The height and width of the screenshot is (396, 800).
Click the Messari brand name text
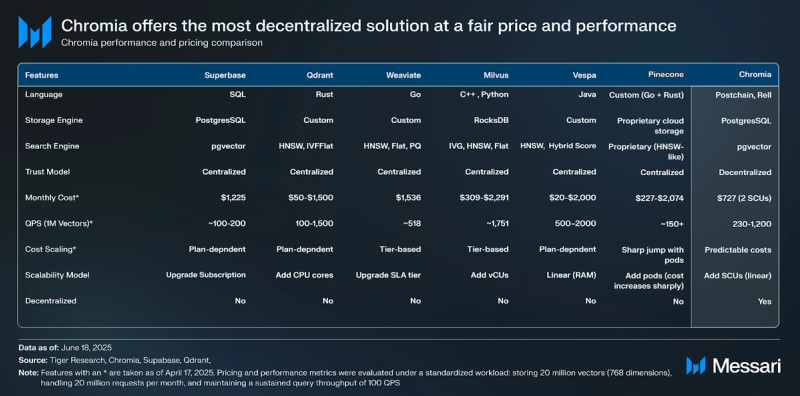746,365
